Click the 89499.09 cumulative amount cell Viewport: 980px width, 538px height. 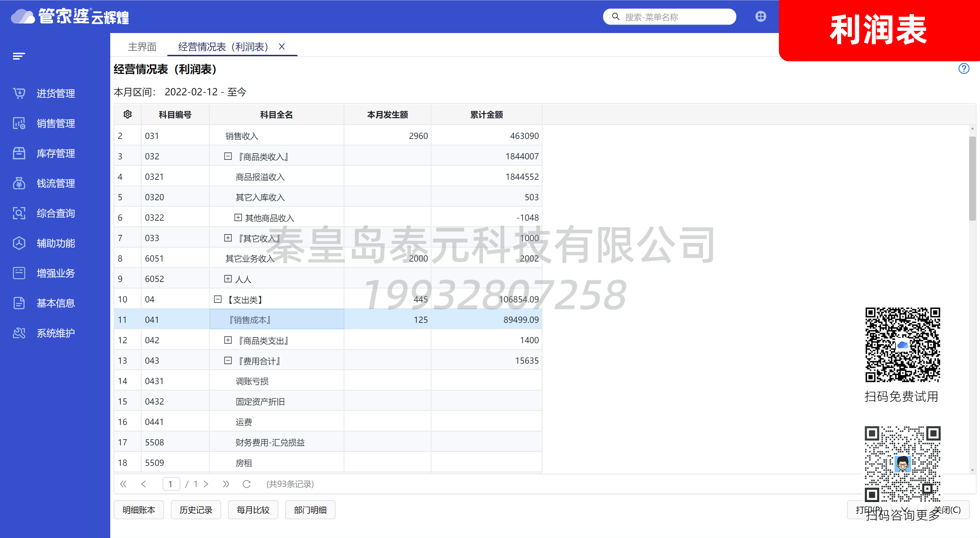click(x=486, y=319)
